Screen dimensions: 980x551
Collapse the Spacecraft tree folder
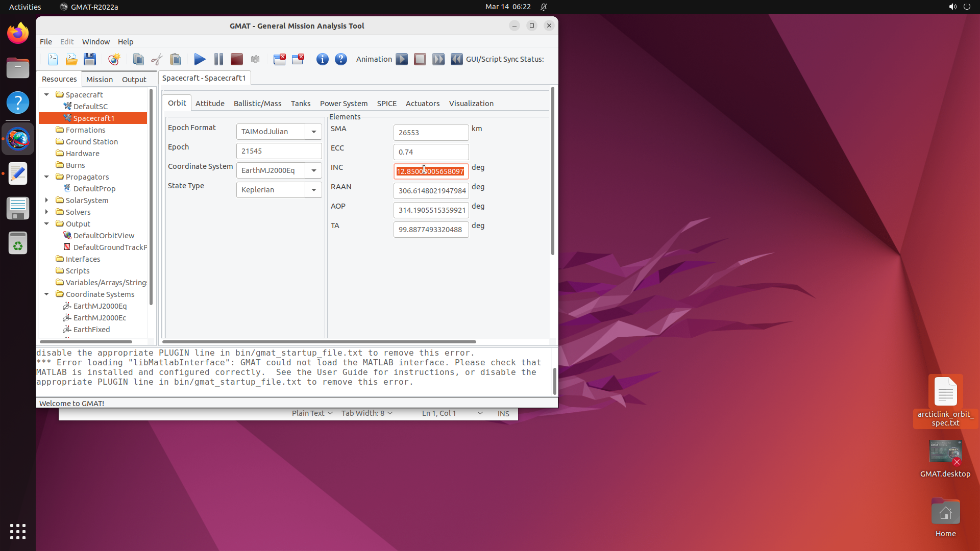(x=46, y=94)
